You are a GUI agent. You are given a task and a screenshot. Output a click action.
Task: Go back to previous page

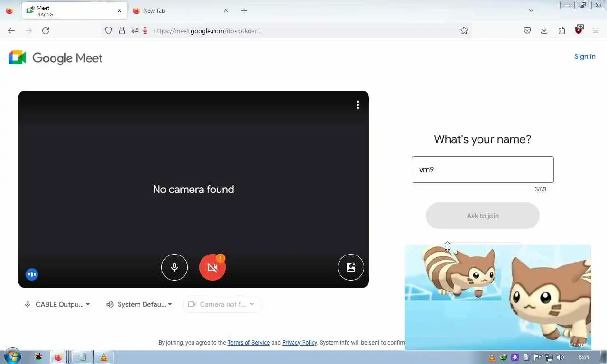pos(11,30)
